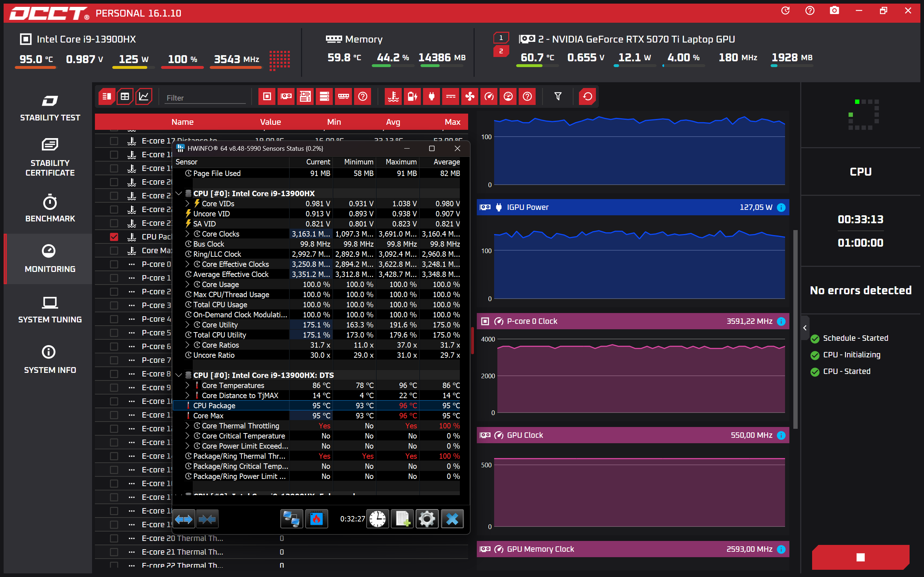This screenshot has width=924, height=577.
Task: Open the graph view icon in monitoring toolbar
Action: click(x=144, y=97)
